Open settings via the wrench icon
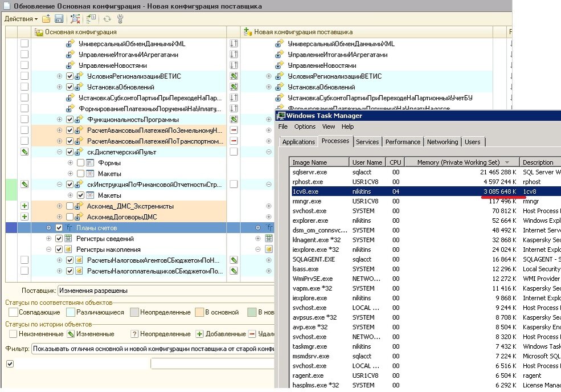This screenshot has width=561, height=392. 120,19
